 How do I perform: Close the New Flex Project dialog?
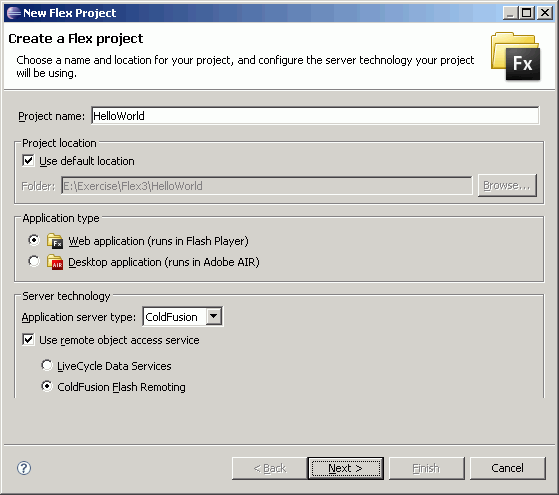pos(545,13)
